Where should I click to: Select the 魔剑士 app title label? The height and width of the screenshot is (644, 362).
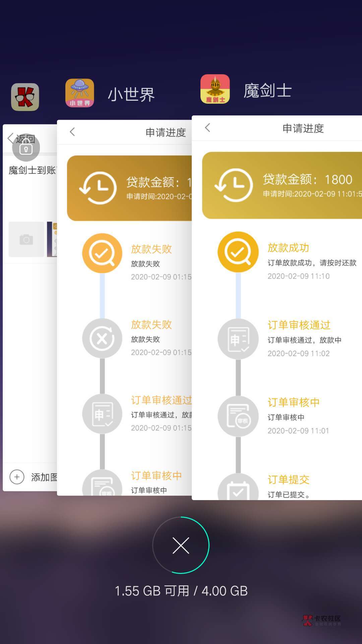click(267, 91)
